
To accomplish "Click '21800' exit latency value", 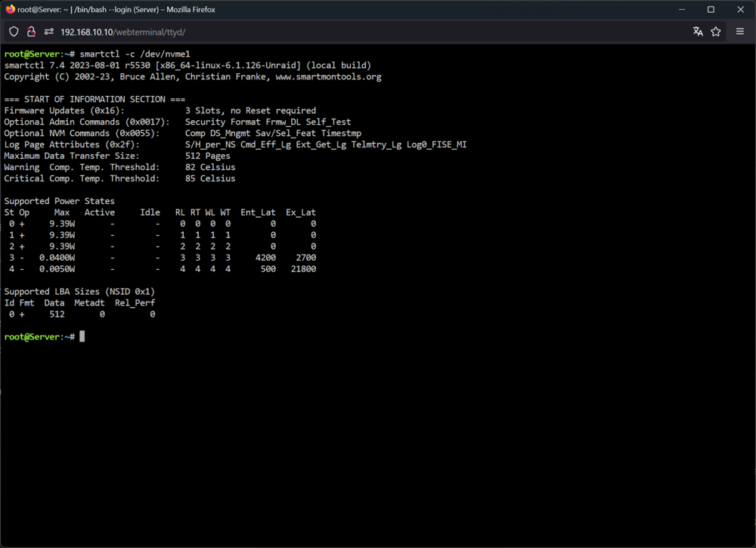I will coord(304,269).
